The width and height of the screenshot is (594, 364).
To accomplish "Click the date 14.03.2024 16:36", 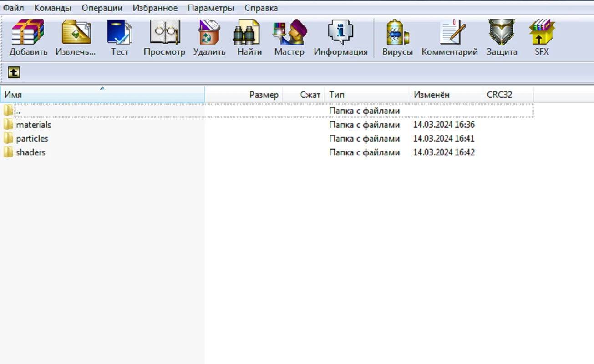I will (x=444, y=125).
